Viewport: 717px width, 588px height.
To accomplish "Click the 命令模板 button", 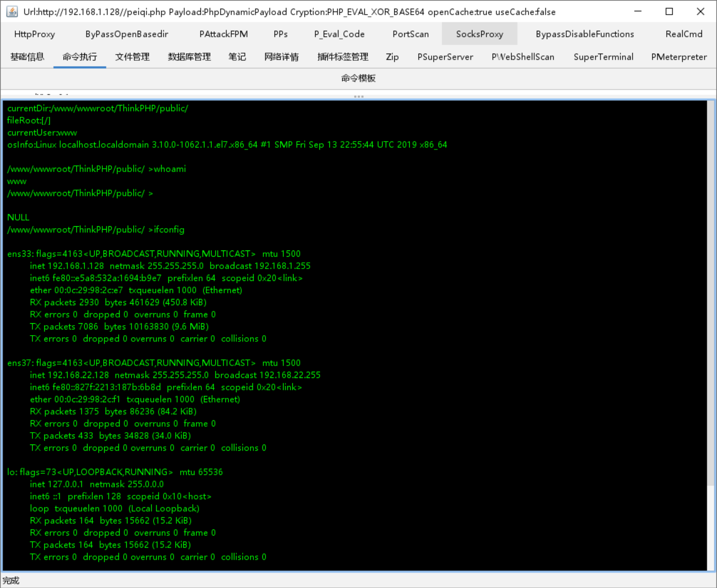I will point(358,78).
